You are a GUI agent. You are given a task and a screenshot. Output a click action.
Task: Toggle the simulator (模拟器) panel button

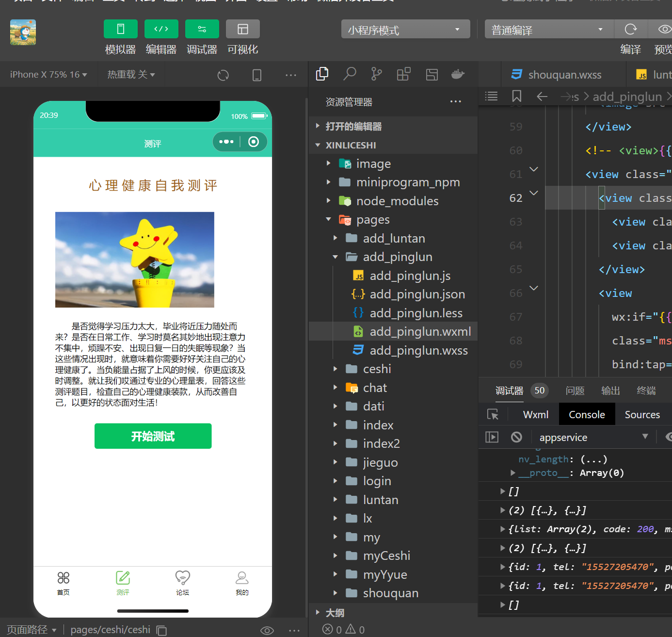point(121,29)
